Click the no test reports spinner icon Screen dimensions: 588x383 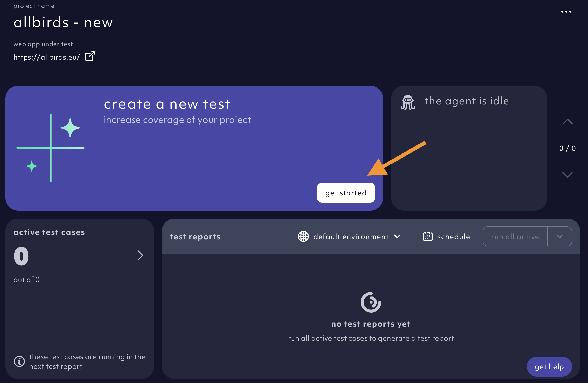[371, 302]
